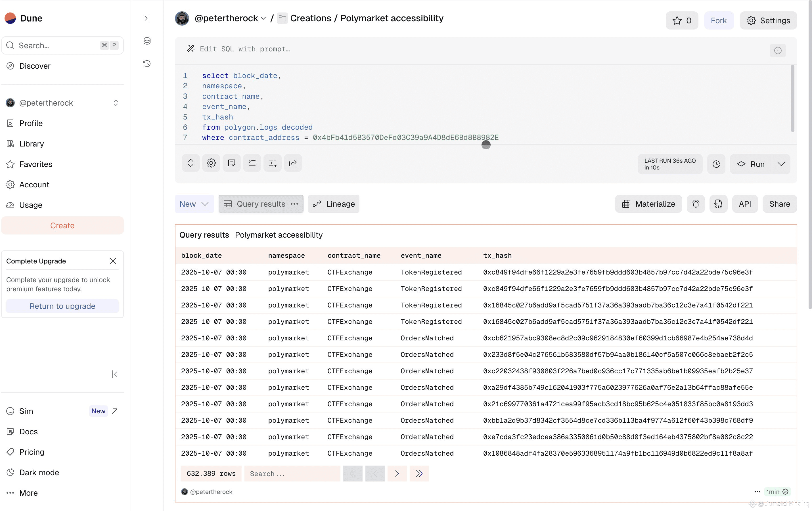812x511 pixels.
Task: Click the CSV export icon
Action: click(x=718, y=204)
